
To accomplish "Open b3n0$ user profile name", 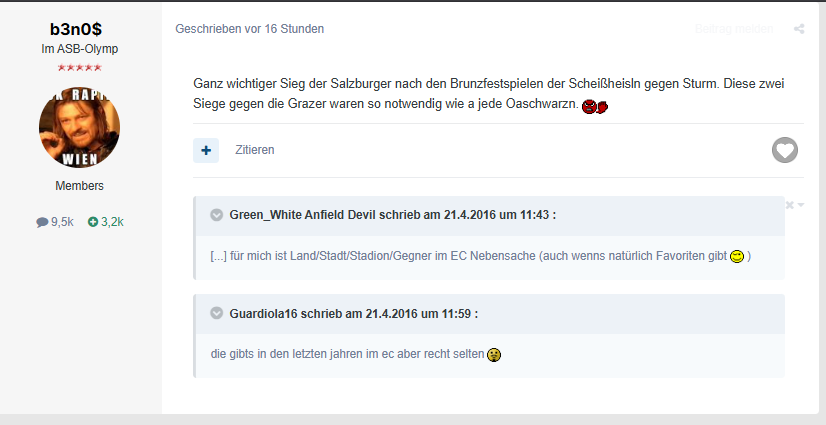I will pos(76,29).
